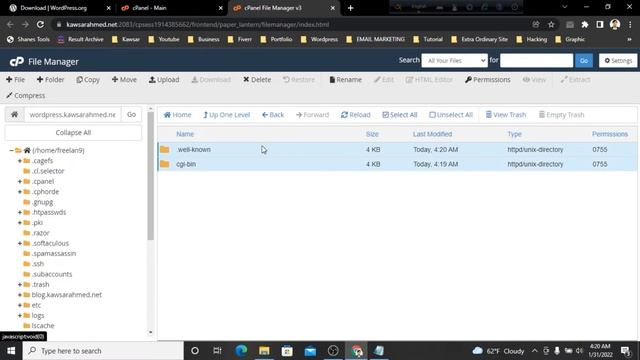
Task: Rename the selected item
Action: [345, 80]
